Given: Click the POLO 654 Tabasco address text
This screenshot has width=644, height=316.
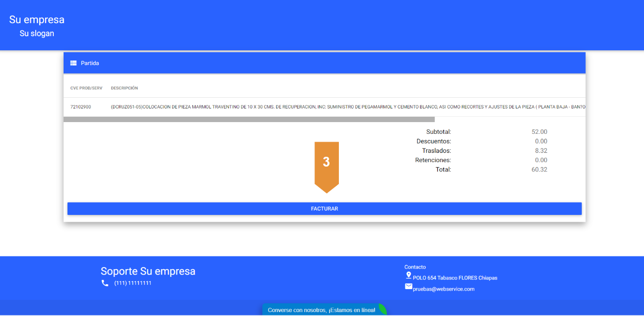Looking at the screenshot, I should (455, 278).
